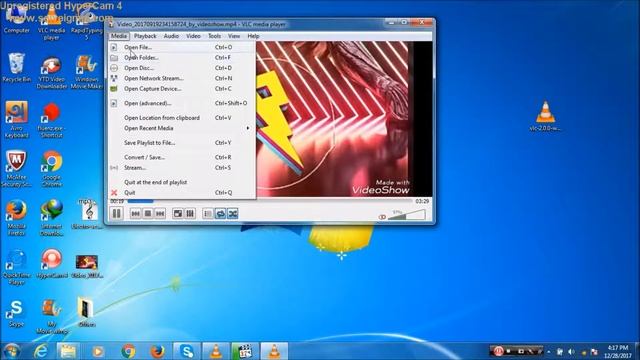Mute audio via speaker icon
Screen dimensions: 640x360
point(382,217)
